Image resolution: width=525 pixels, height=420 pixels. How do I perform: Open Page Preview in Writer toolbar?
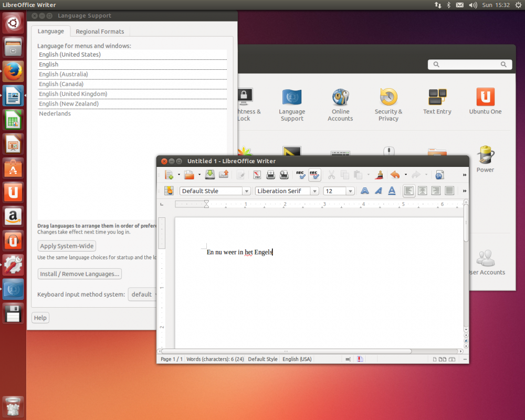pyautogui.click(x=284, y=175)
